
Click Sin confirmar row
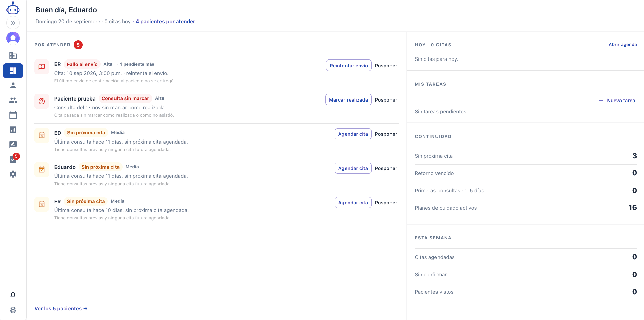click(525, 275)
